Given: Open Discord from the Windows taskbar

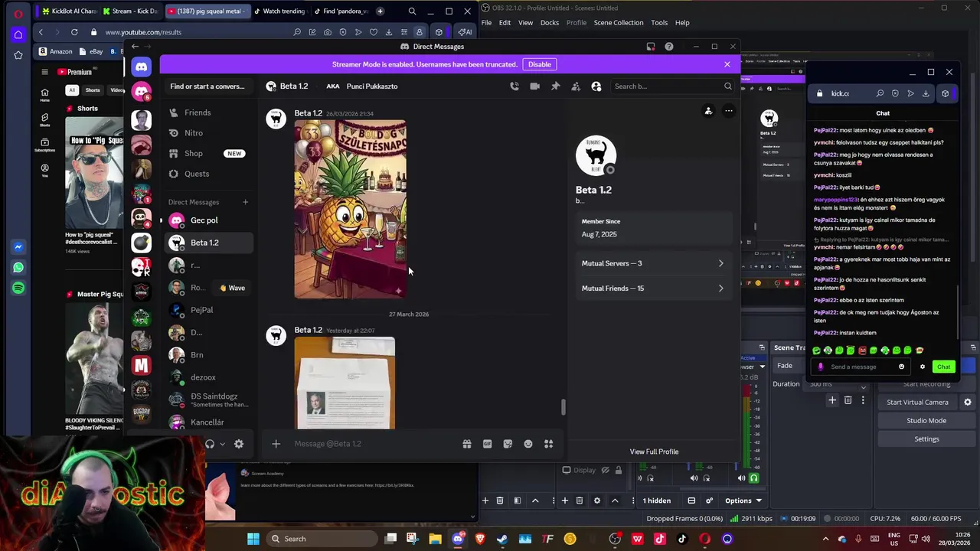Looking at the screenshot, I should (458, 539).
